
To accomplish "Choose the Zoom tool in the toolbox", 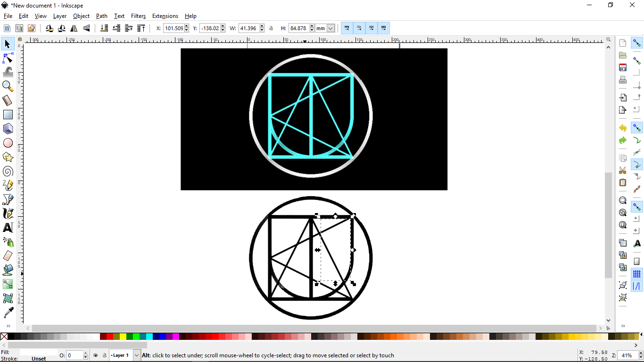I will tap(8, 86).
